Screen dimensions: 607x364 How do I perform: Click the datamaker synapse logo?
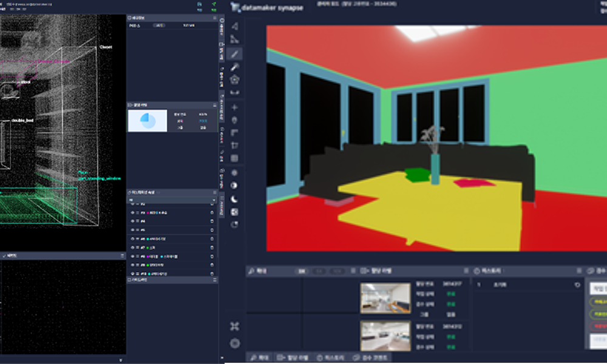[267, 7]
